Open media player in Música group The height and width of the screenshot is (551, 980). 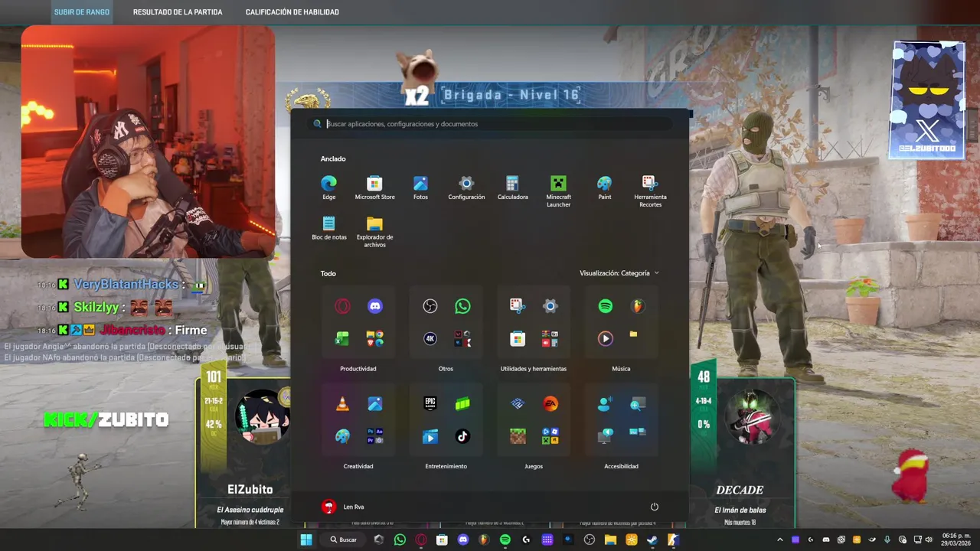pos(606,338)
